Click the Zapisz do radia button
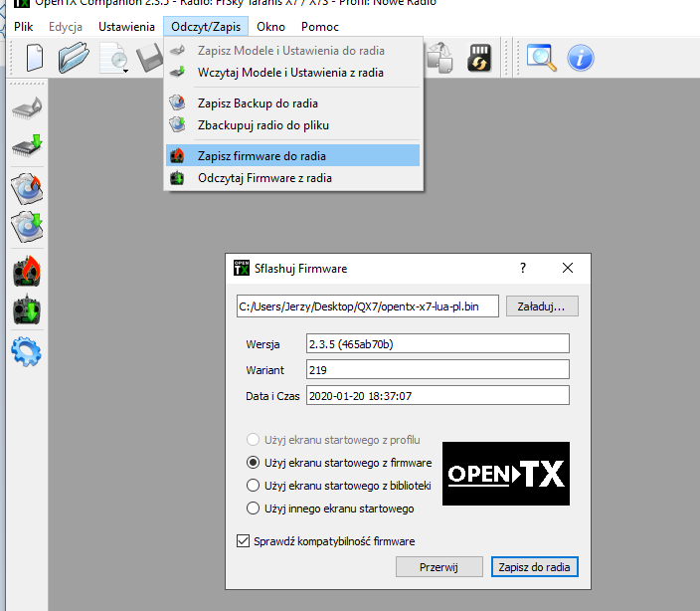Screen dimensions: 700x611 coord(534,567)
